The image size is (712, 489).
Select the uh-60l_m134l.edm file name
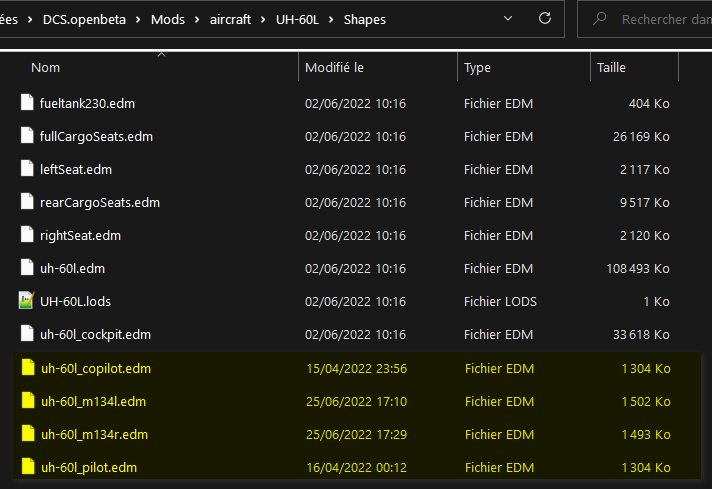pyautogui.click(x=94, y=401)
